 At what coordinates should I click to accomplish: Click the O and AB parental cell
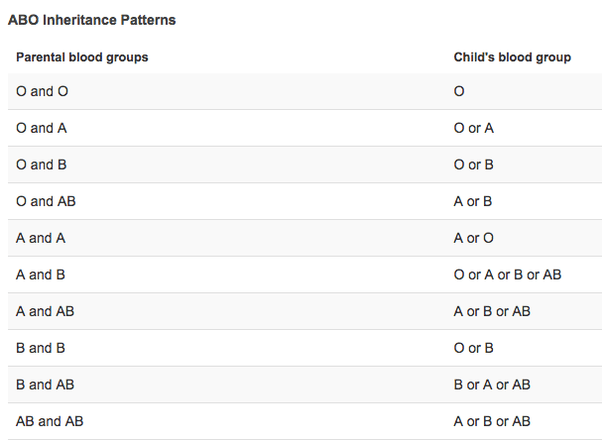pos(46,201)
